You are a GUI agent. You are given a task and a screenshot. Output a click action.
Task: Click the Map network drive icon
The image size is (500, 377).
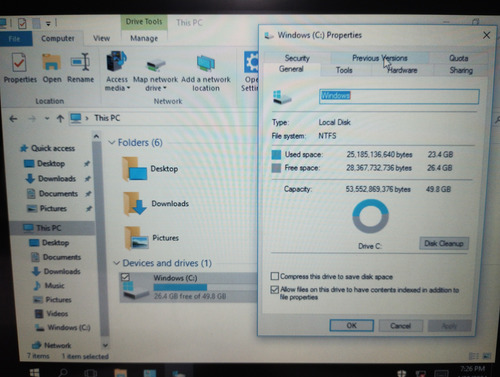(155, 65)
